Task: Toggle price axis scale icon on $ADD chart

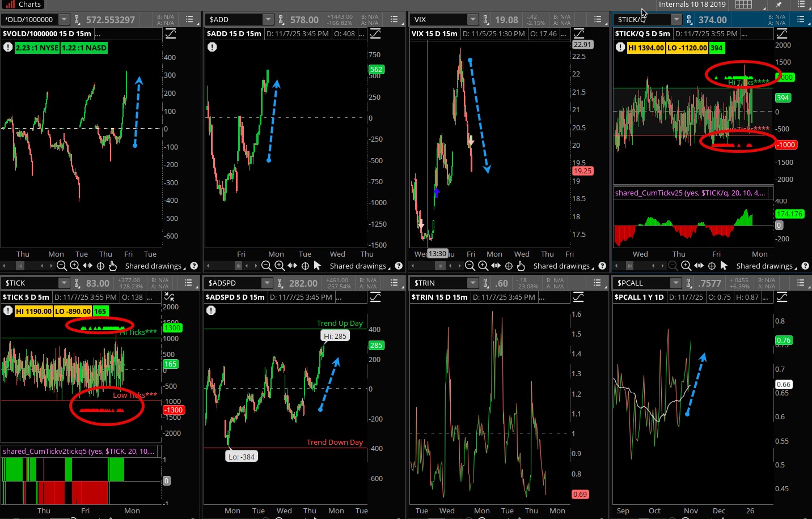Action: [375, 34]
